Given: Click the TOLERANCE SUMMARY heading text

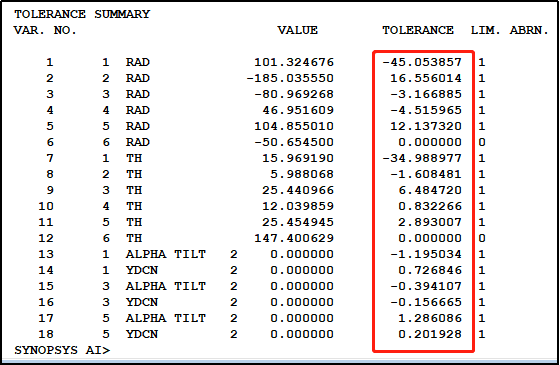Looking at the screenshot, I should (82, 14).
